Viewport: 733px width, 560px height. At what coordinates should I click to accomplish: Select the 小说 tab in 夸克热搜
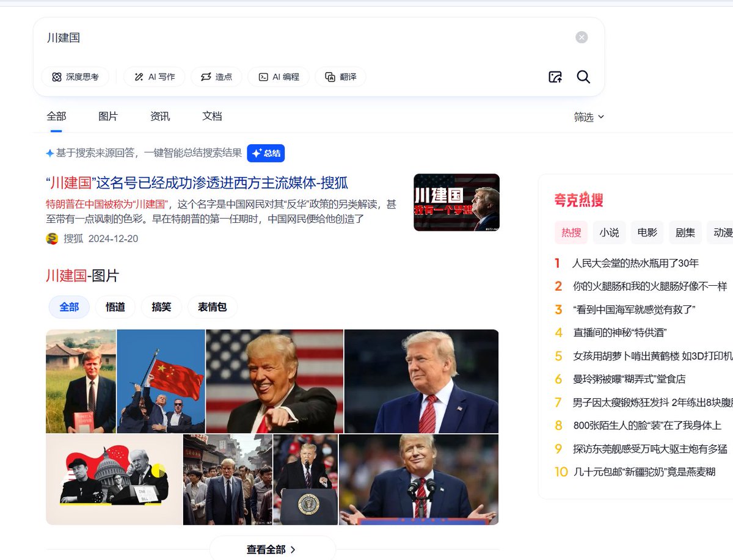609,233
